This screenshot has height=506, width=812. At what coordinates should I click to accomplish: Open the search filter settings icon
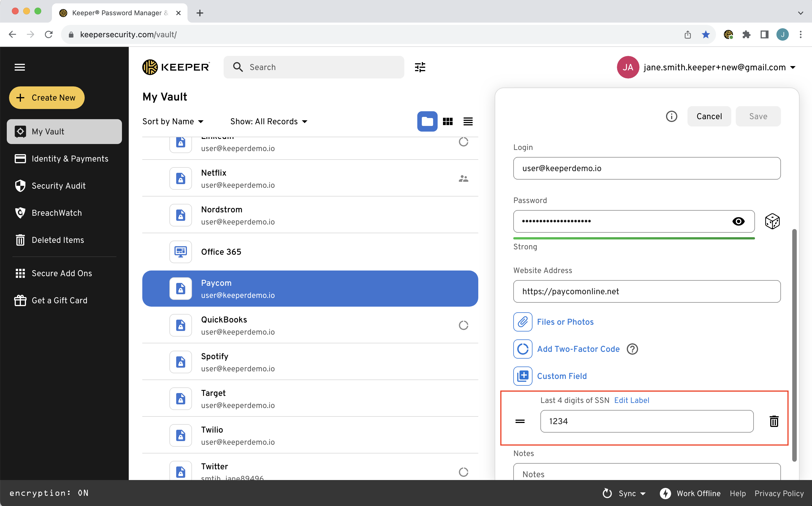click(x=420, y=67)
